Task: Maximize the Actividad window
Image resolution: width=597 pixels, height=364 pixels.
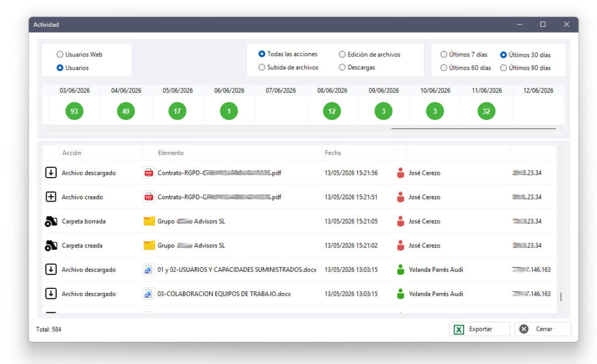Action: click(543, 24)
